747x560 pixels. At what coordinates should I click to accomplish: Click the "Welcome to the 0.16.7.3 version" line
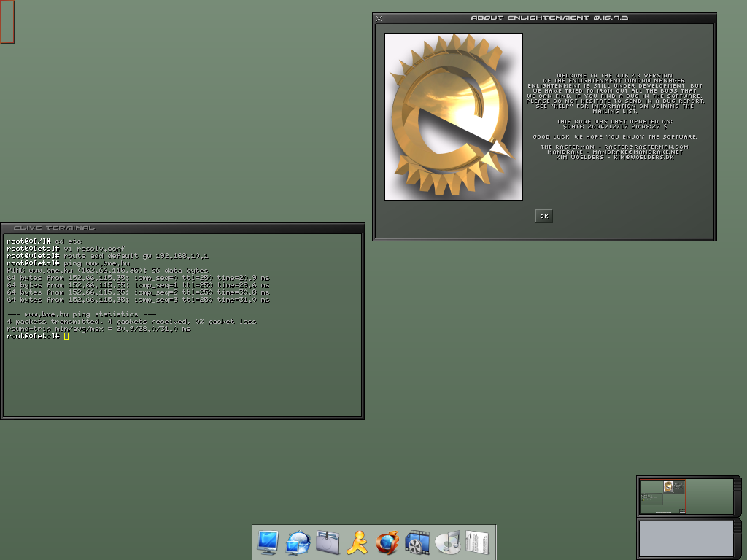coord(614,75)
